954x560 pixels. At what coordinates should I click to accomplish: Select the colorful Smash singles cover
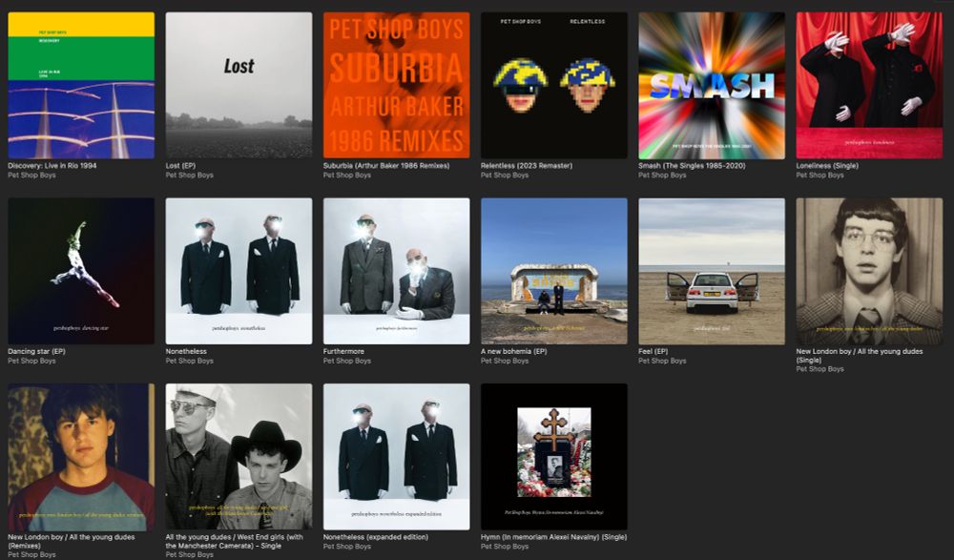pos(712,85)
